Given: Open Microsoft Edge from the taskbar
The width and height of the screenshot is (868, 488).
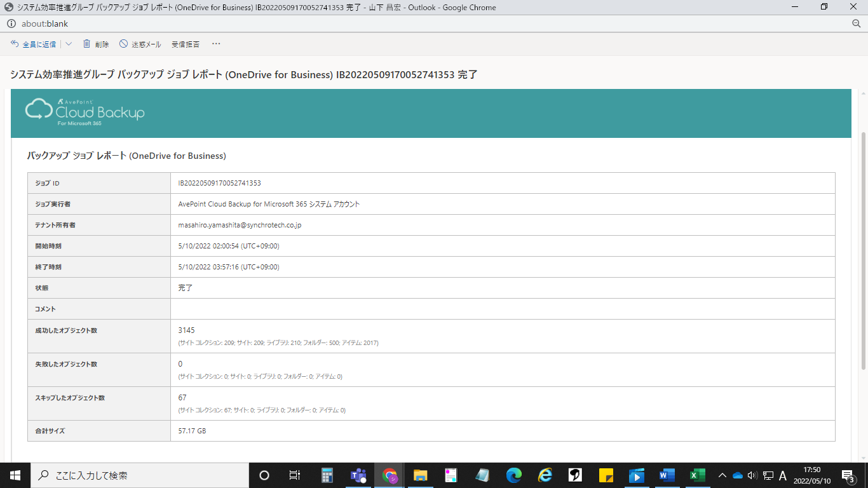Looking at the screenshot, I should pyautogui.click(x=513, y=475).
